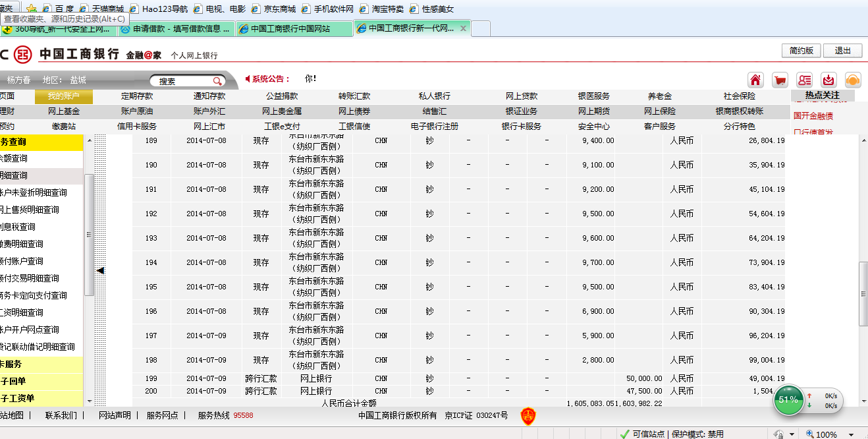
Task: Open the security lock status dropdown arrow
Action: tap(790, 434)
